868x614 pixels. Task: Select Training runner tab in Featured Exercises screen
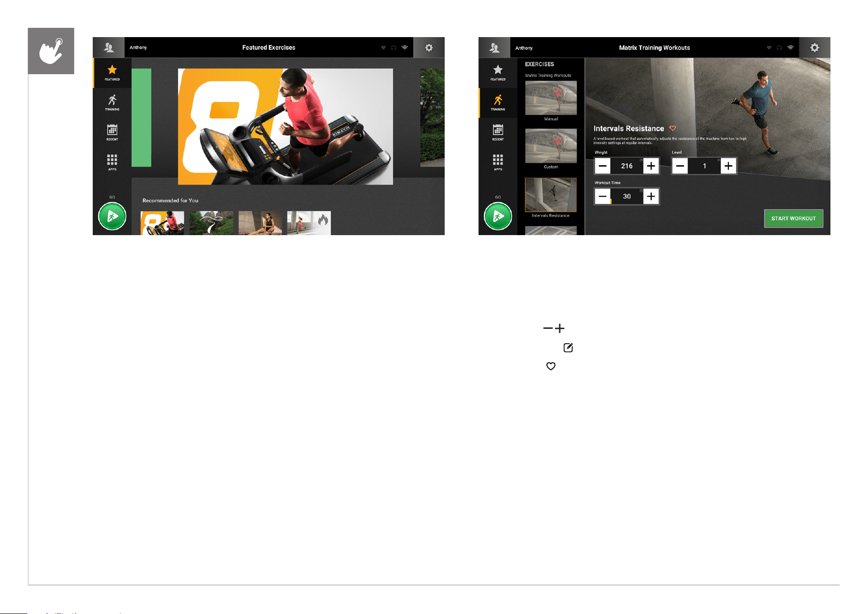(x=112, y=103)
